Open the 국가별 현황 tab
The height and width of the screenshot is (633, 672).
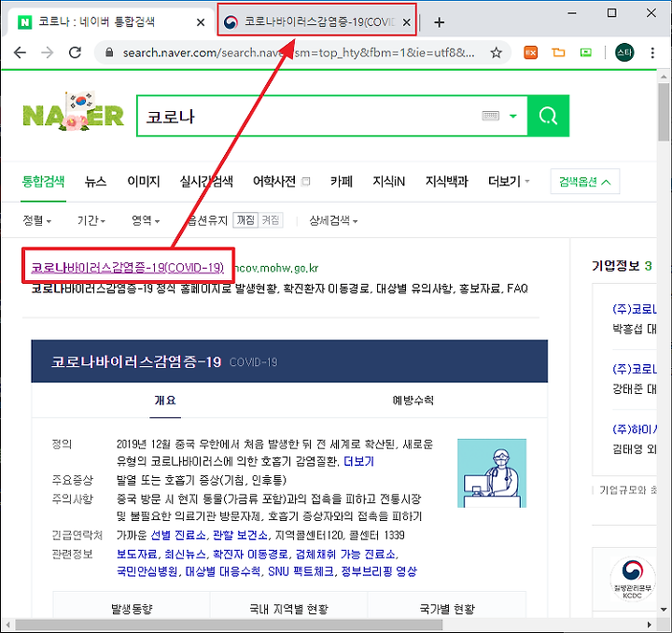(x=447, y=609)
